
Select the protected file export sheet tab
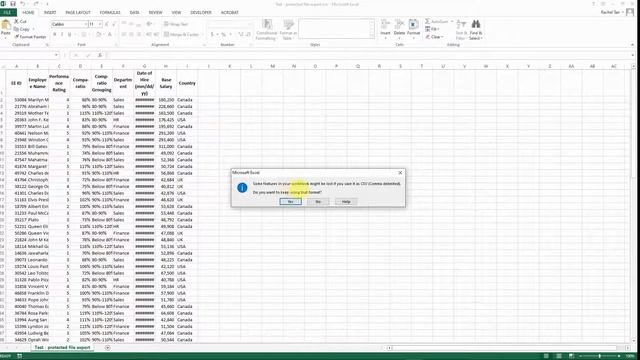pos(62,347)
